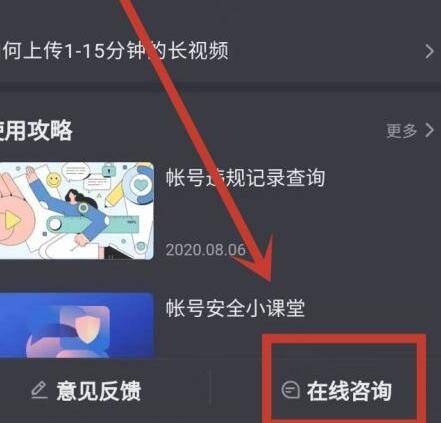Select the 在线咨询 bottom tab

(337, 391)
